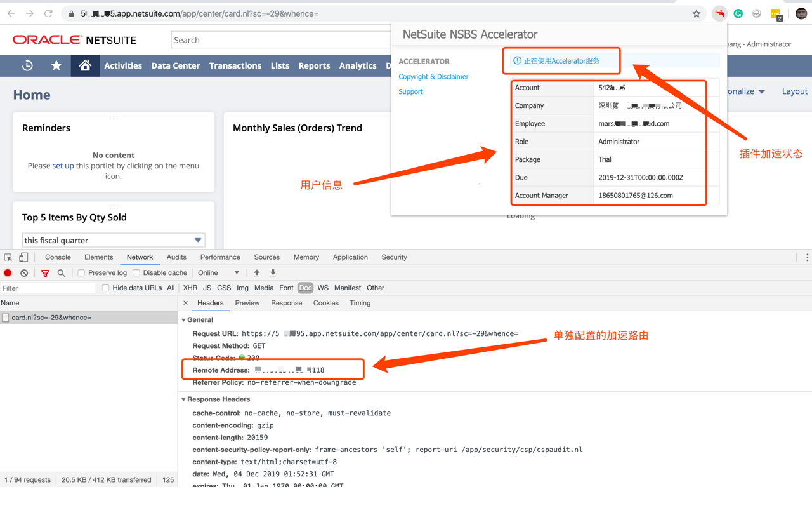
Task: Click the network Filter input
Action: click(48, 288)
